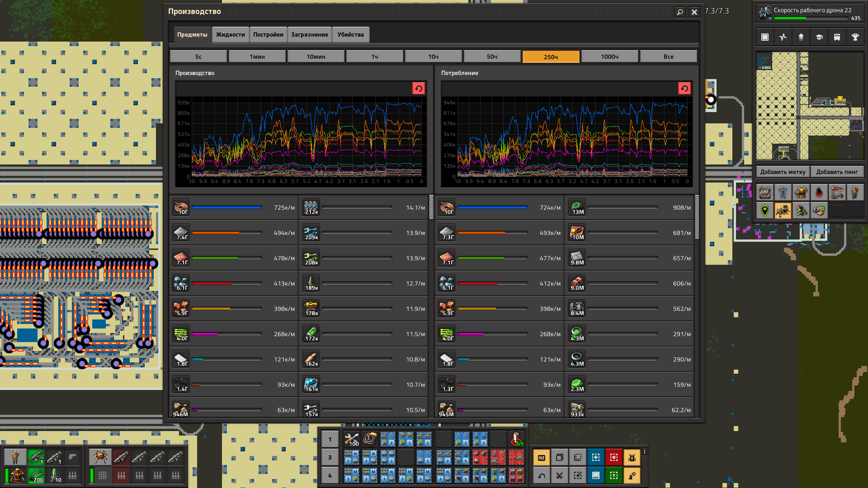
Task: Select the submachine gun weapon slot
Action: 36,457
